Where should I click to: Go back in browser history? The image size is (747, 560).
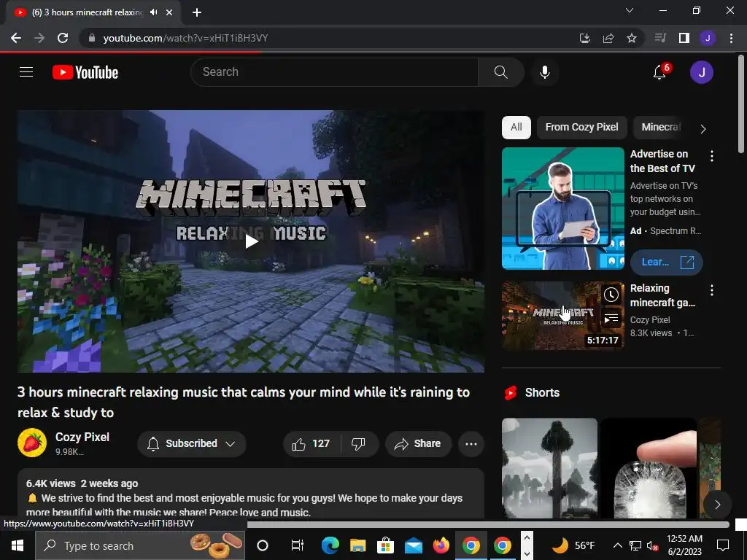[16, 38]
